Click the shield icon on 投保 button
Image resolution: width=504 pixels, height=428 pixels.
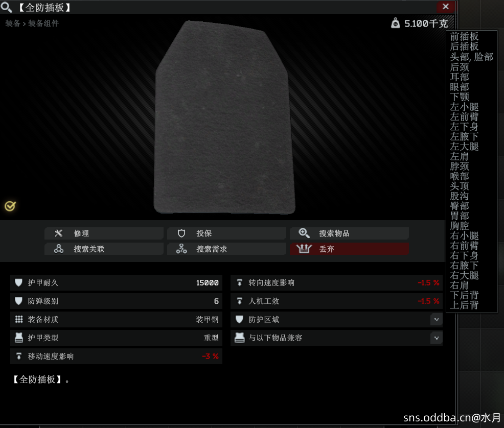pyautogui.click(x=182, y=233)
